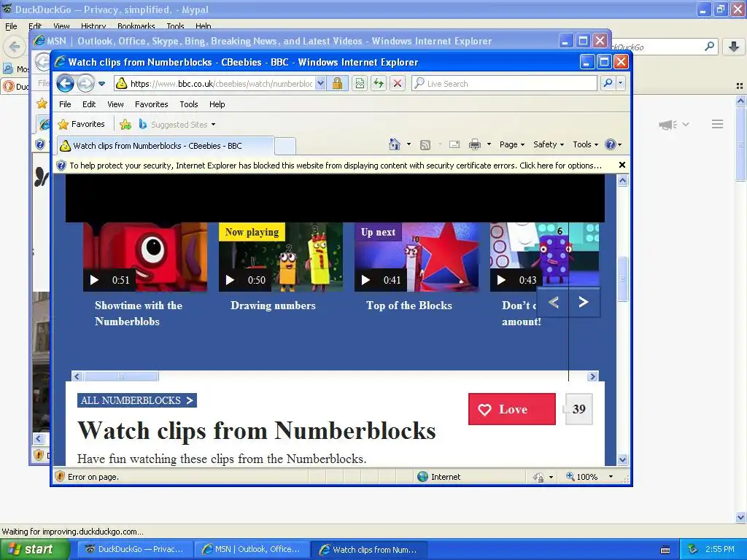Play the Showtime with the Numberblobs clip
The image size is (747, 560).
point(145,257)
